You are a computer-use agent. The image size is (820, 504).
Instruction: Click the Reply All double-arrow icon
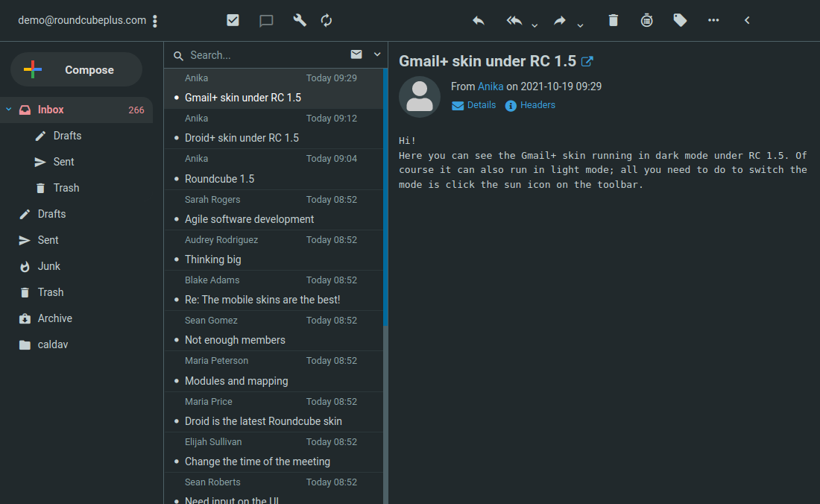[514, 20]
